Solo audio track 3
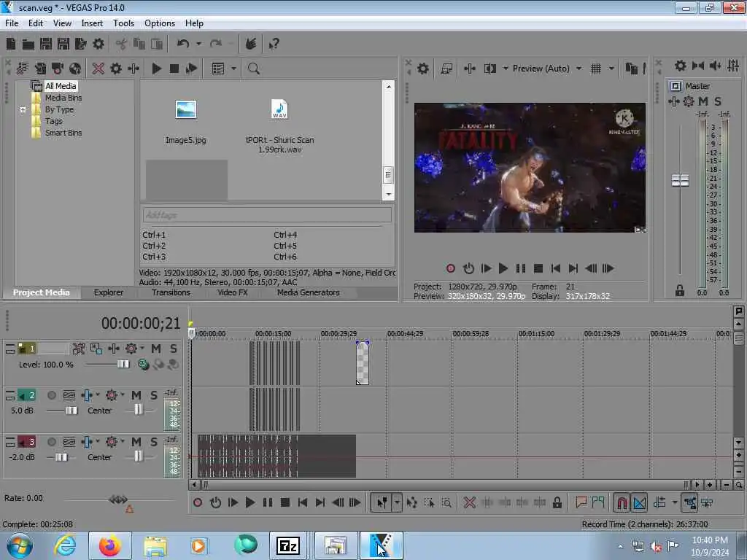This screenshot has width=747, height=560. (x=154, y=442)
